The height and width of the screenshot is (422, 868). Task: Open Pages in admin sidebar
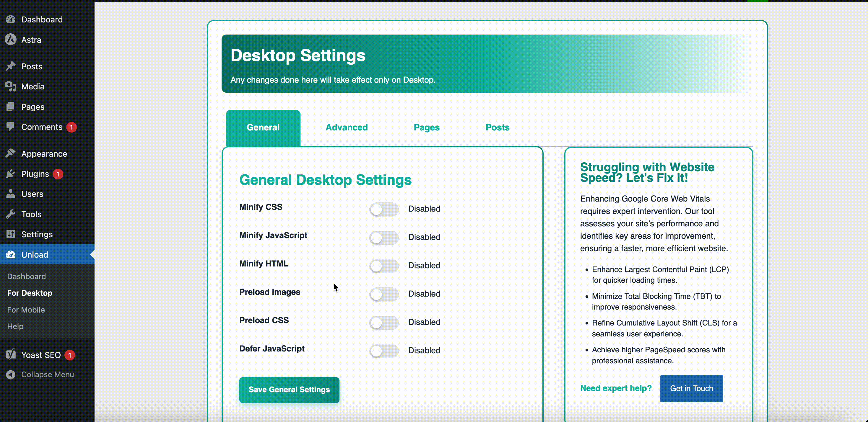click(x=47, y=107)
